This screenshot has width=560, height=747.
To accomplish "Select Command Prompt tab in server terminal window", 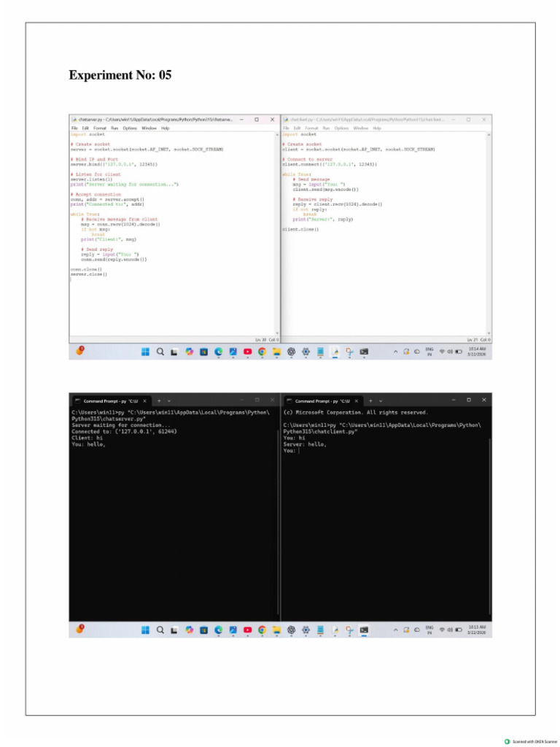I will tap(111, 401).
